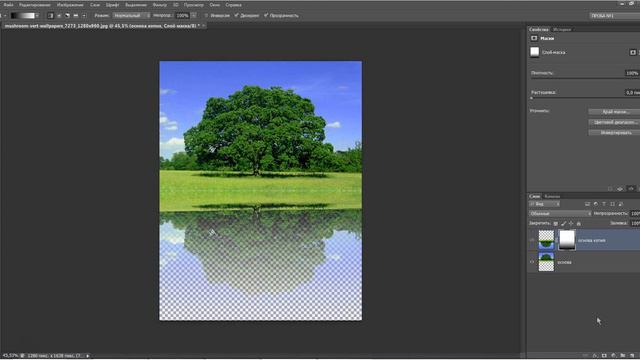Viewport: 640px width, 360px height.
Task: Toggle mask visibility eye in Properties footer
Action: click(631, 189)
